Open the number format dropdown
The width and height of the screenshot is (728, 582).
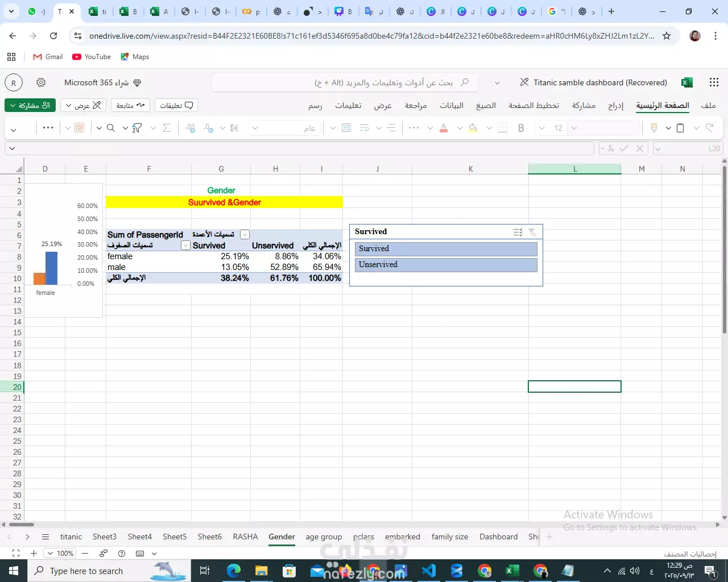255,128
